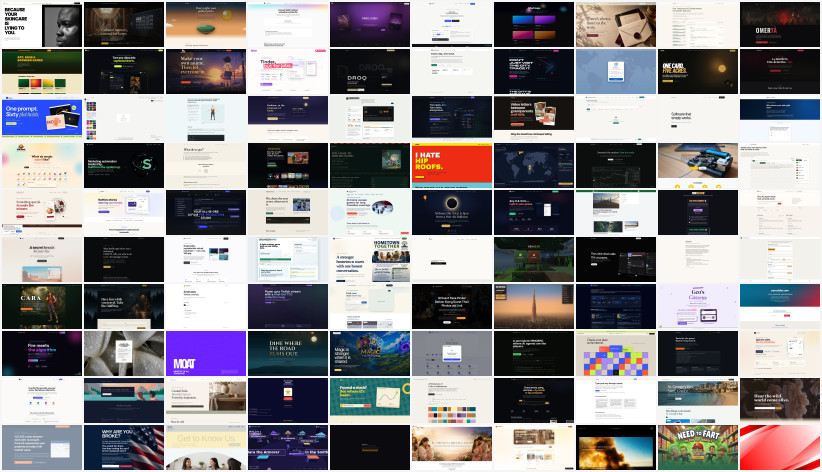Select the 'One prompt. Sixty' blue thumbnail
Viewport: 822px width, 472px height.
(42, 118)
